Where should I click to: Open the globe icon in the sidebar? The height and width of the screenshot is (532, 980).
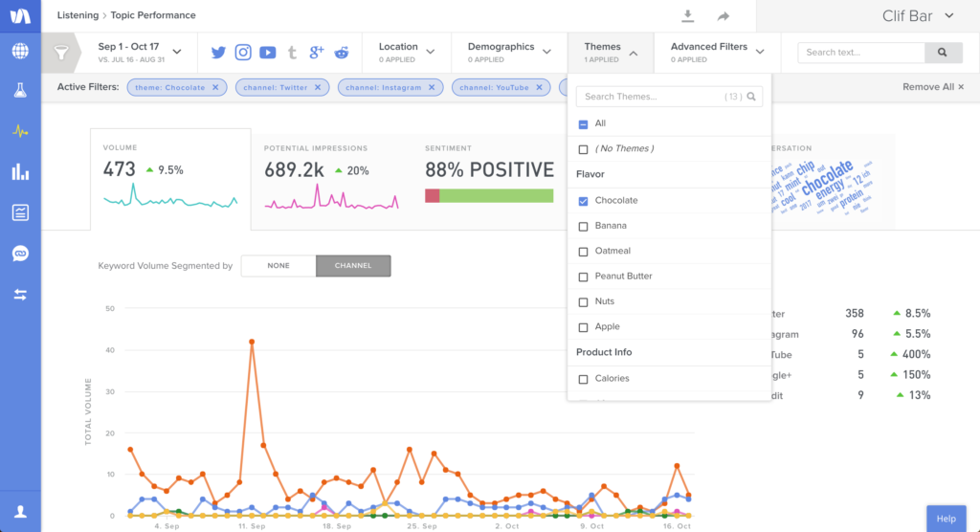(20, 51)
